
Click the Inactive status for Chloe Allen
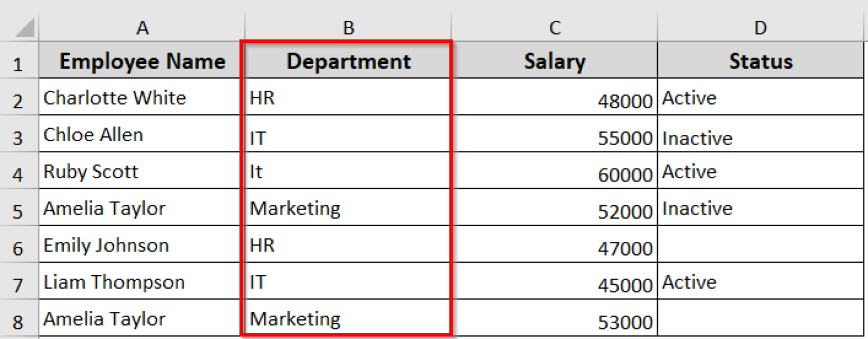pyautogui.click(x=760, y=136)
